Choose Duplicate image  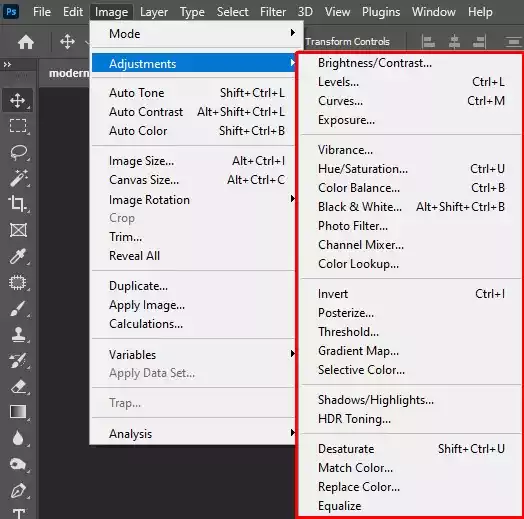point(194,286)
